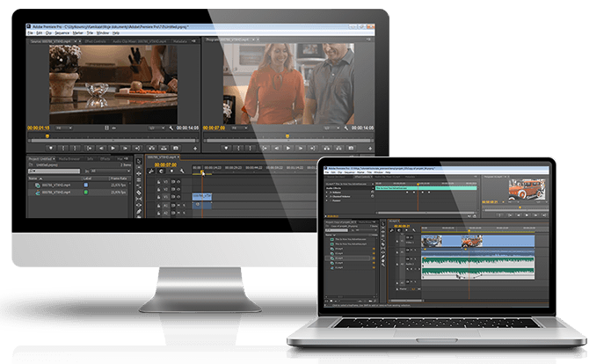The height and width of the screenshot is (364, 611).
Task: Switch to the Effect Controls tab on monitor
Action: [x=95, y=41]
